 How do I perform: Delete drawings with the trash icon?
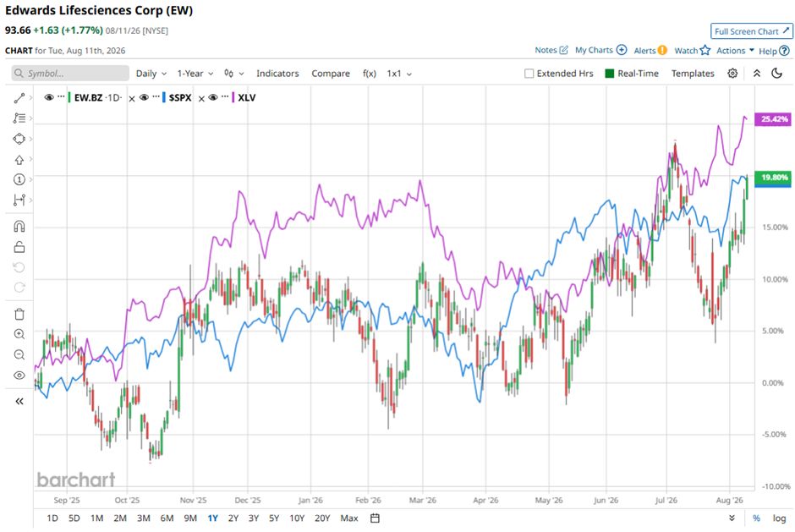point(19,315)
